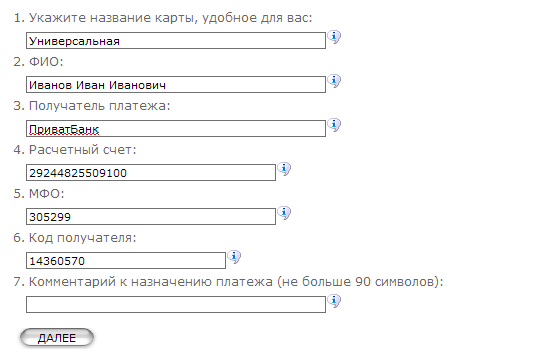
Task: Click info icon beside Получатель платежа field
Action: point(334,125)
